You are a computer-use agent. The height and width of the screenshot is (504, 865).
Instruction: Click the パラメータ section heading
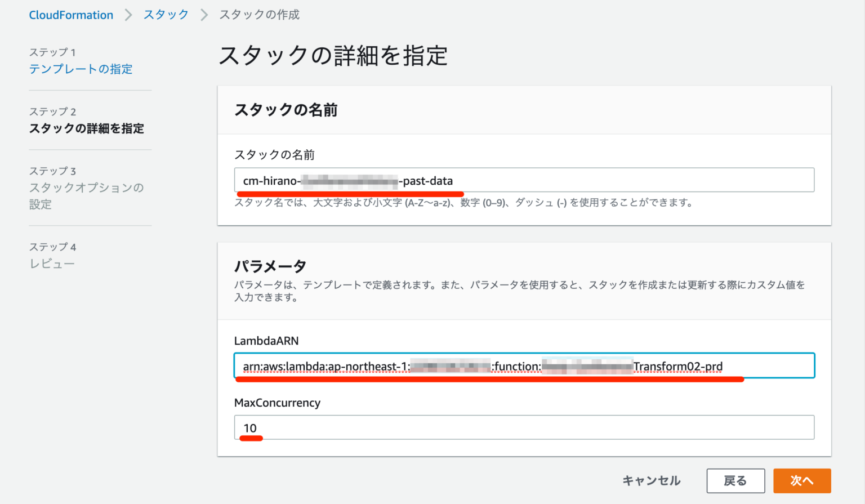click(270, 266)
